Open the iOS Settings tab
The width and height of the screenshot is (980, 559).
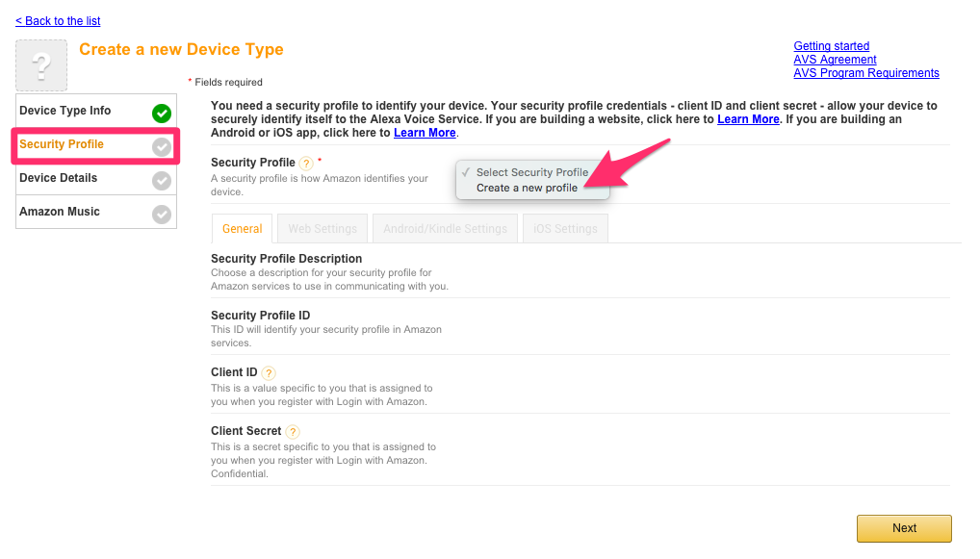565,229
